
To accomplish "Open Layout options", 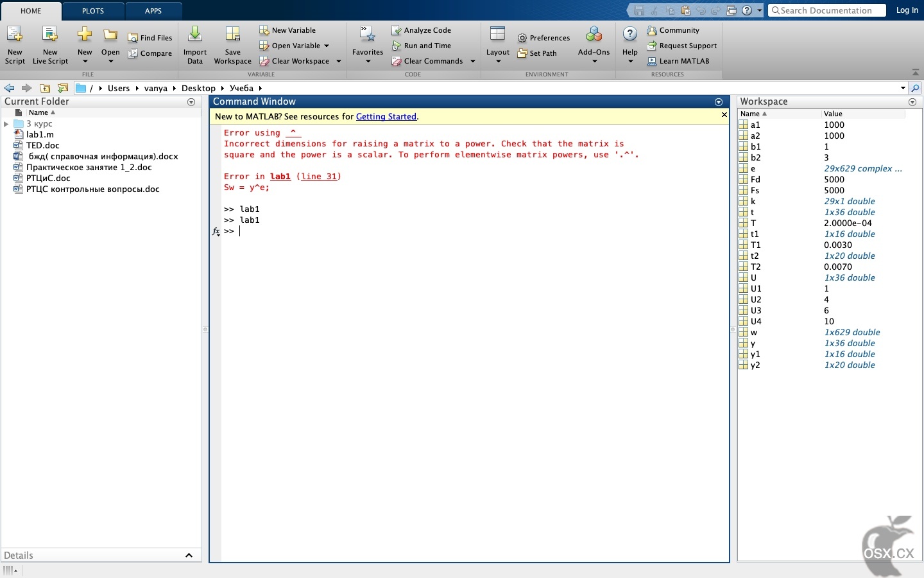I will (498, 45).
